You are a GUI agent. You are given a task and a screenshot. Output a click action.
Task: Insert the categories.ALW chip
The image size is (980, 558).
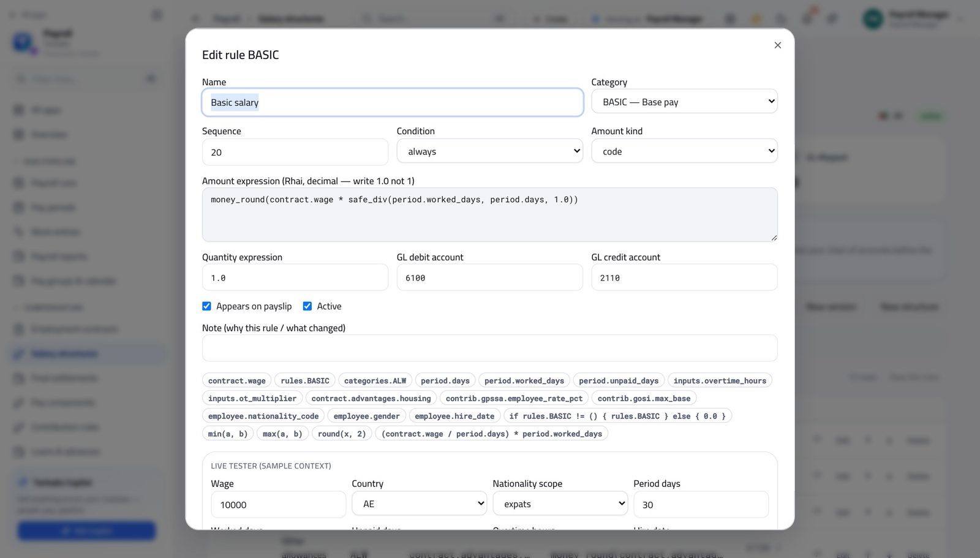pyautogui.click(x=375, y=381)
